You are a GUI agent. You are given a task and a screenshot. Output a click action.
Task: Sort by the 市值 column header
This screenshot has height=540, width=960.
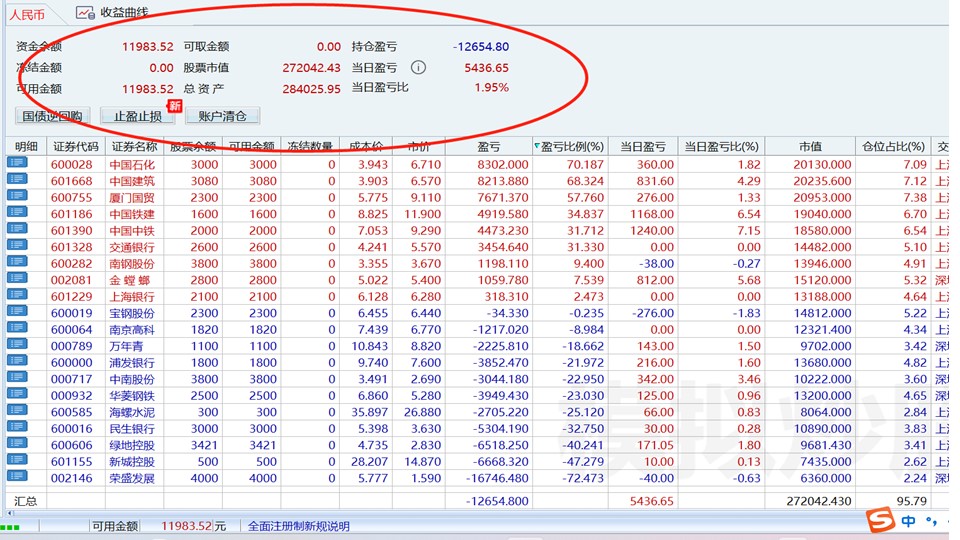click(810, 146)
